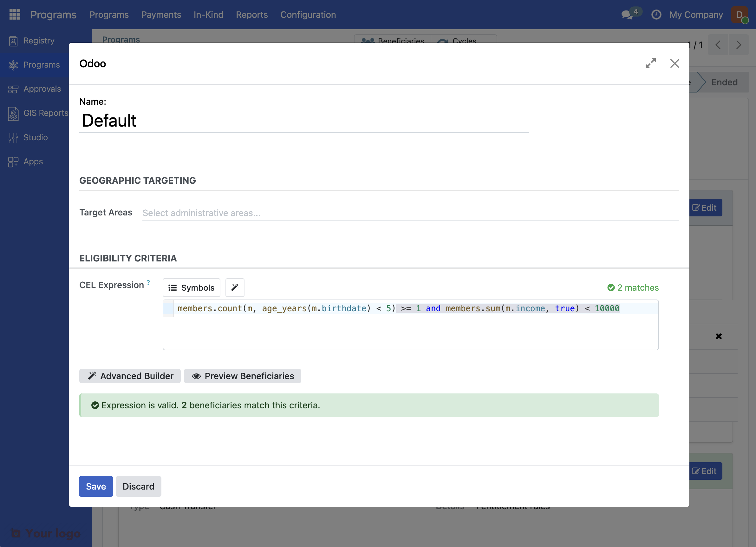756x547 pixels.
Task: Open the Reports menu
Action: (x=252, y=15)
